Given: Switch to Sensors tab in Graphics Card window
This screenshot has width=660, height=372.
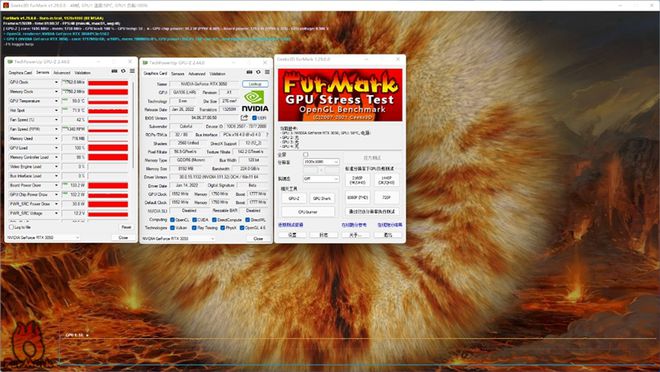Looking at the screenshot, I should pyautogui.click(x=178, y=74).
